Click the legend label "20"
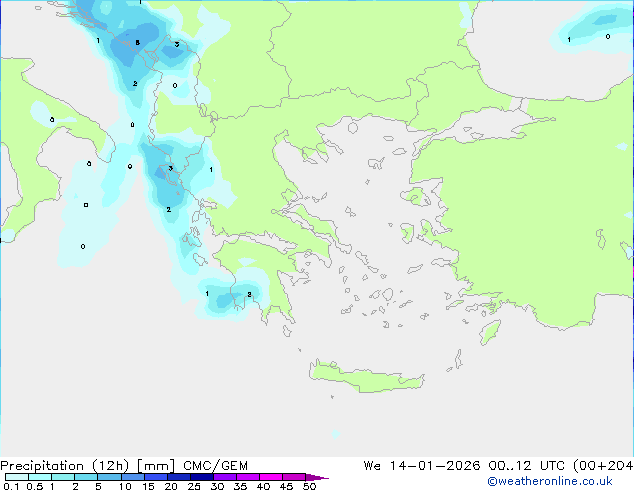This screenshot has height=490, width=634. tap(171, 486)
